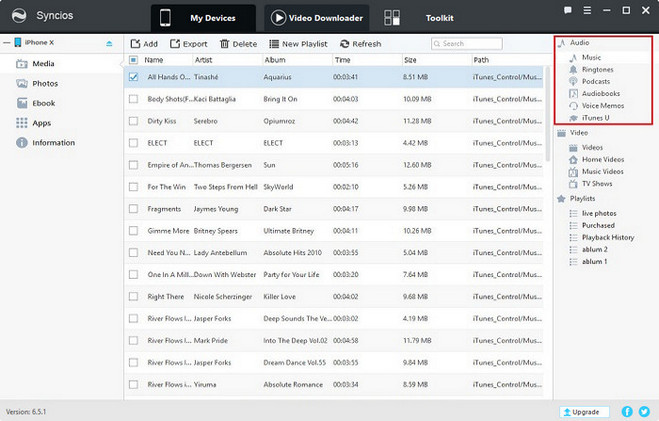Uncheck the All Hands On song checkbox
Screen dimensions: 659x421
[x=133, y=77]
